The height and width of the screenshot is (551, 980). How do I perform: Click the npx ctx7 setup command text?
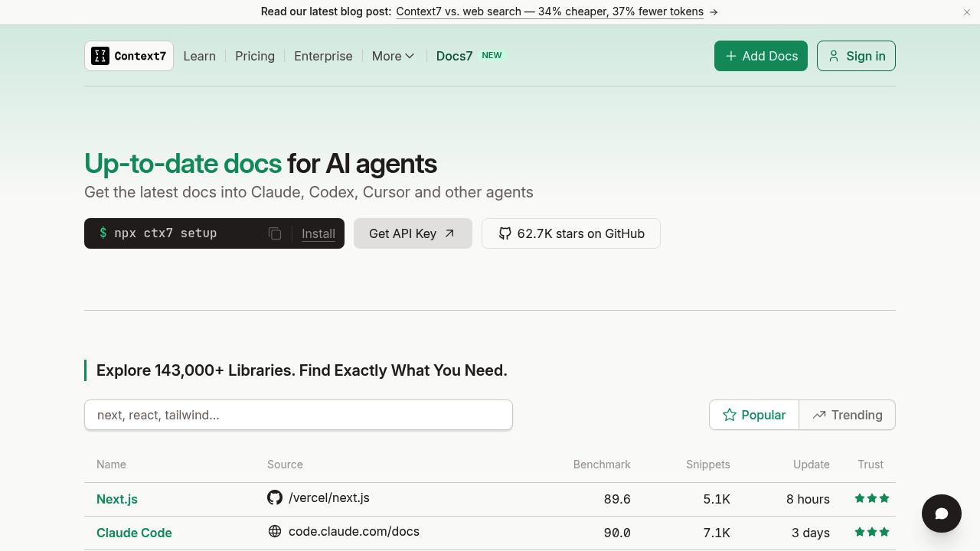click(x=165, y=233)
